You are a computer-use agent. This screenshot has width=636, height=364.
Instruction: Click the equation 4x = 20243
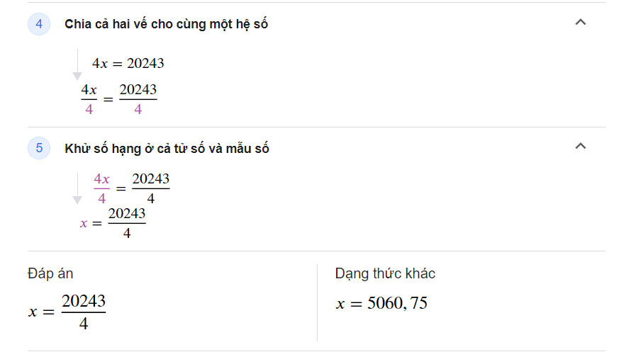click(128, 64)
